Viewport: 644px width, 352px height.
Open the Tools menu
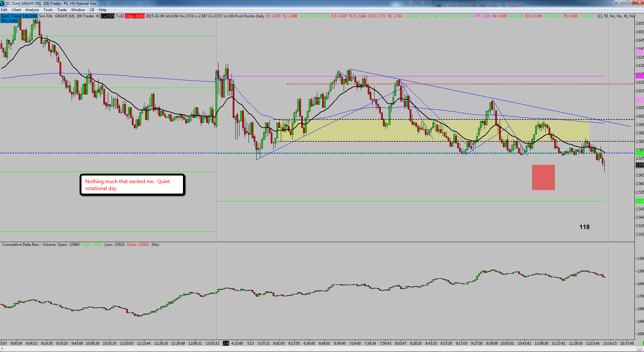[48, 10]
